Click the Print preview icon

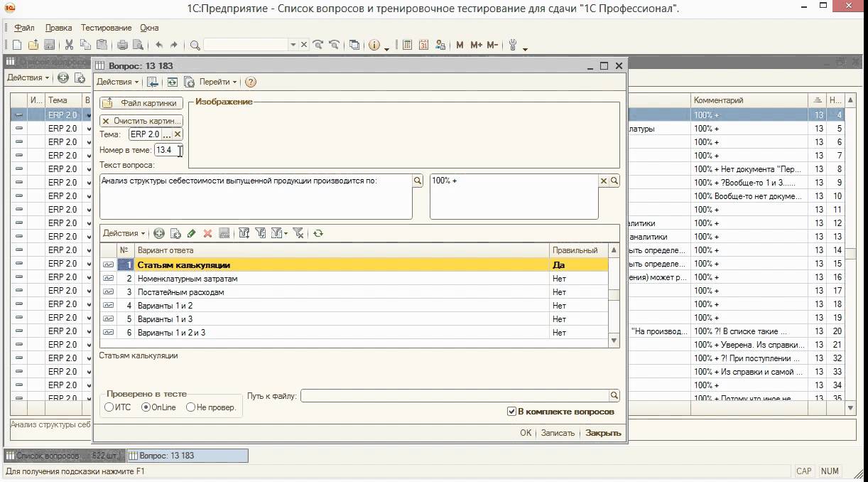click(138, 45)
